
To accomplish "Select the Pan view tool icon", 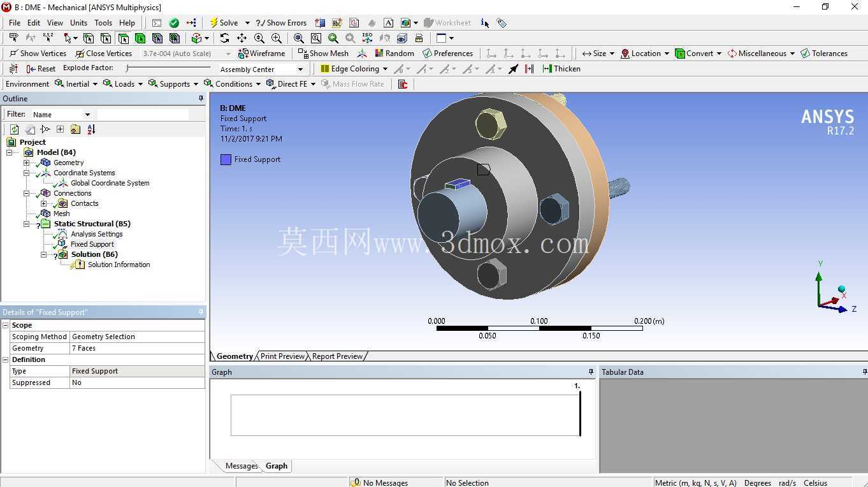I will coord(242,38).
